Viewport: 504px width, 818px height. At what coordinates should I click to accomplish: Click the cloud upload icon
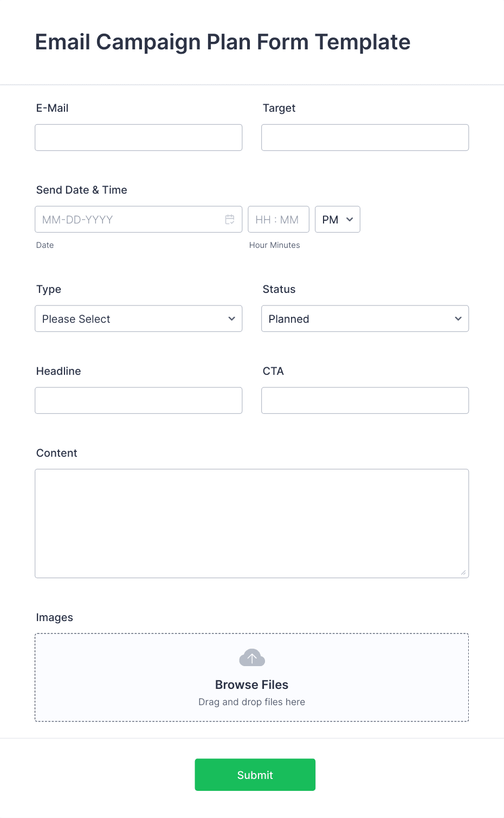click(252, 657)
